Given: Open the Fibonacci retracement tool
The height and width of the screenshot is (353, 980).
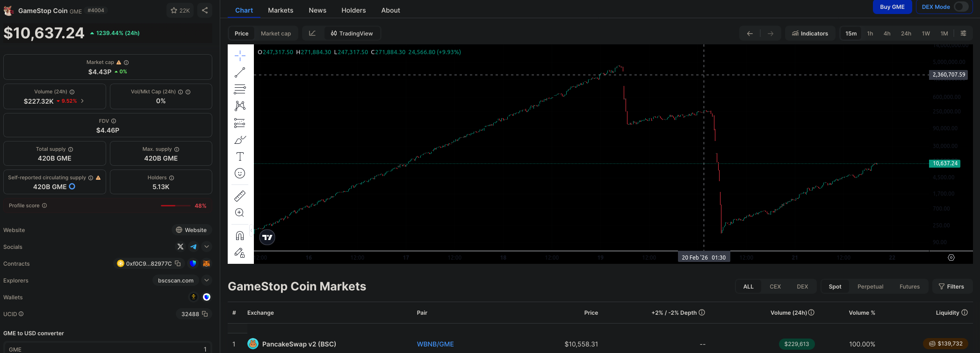Looking at the screenshot, I should point(240,89).
